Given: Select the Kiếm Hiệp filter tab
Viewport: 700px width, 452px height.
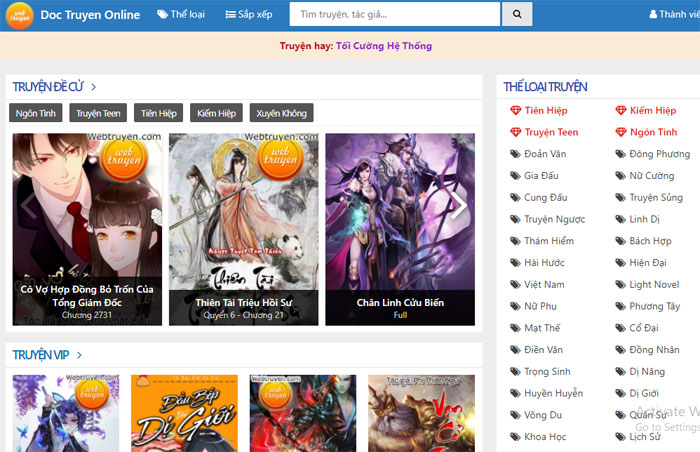Looking at the screenshot, I should [217, 113].
